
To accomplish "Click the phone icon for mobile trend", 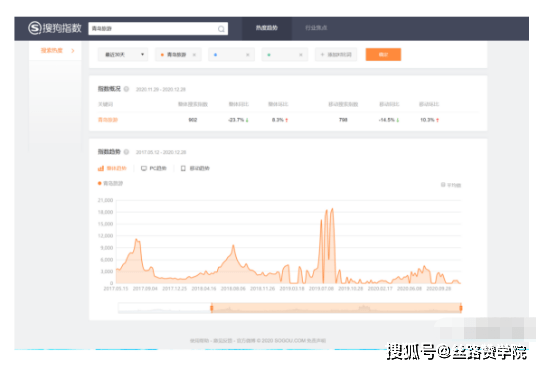I will coord(183,168).
